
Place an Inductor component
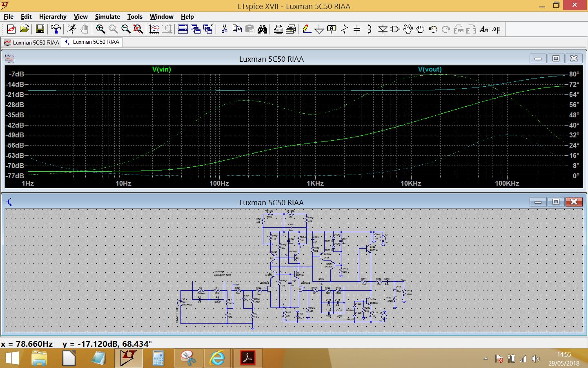coord(370,29)
